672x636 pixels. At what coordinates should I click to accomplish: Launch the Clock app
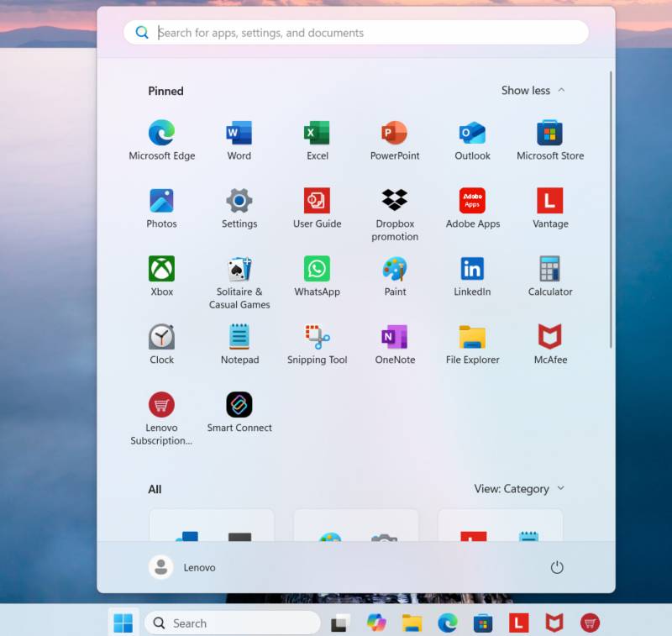(161, 344)
